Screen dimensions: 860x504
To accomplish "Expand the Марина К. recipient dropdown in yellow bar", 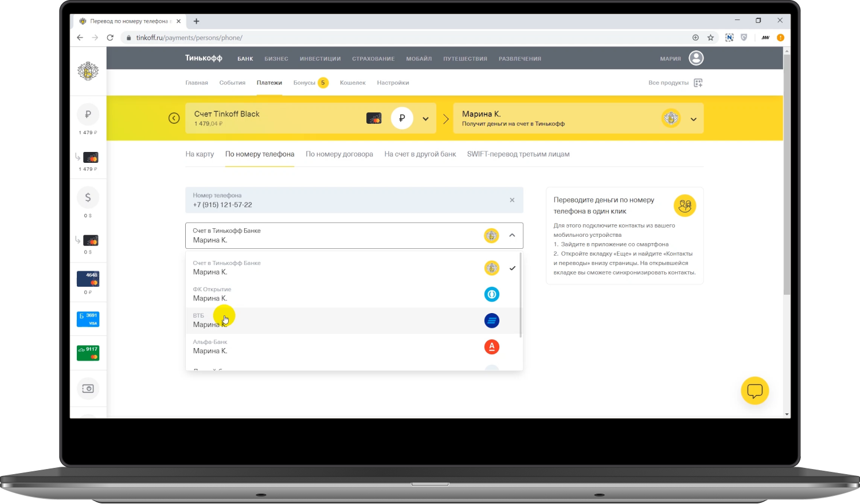I will point(693,119).
